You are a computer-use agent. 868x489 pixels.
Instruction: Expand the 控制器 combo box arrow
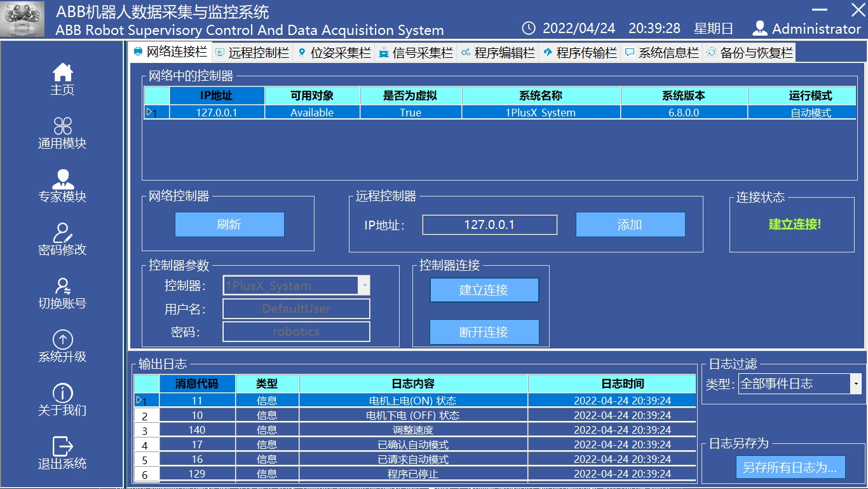pyautogui.click(x=365, y=286)
